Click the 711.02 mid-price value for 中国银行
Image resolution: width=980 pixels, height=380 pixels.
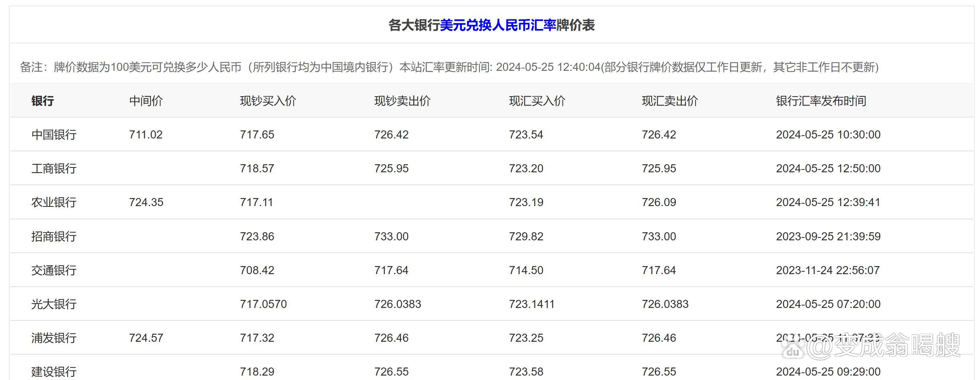tap(146, 134)
